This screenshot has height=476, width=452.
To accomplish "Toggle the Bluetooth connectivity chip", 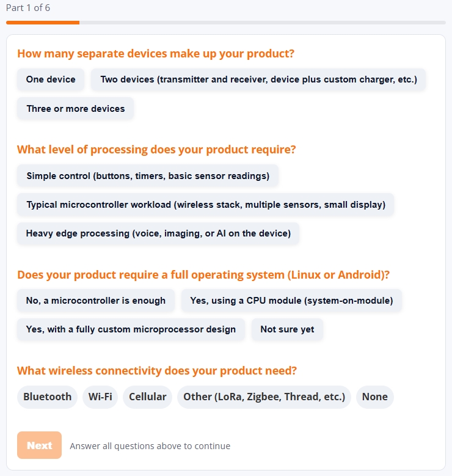I will [48, 397].
